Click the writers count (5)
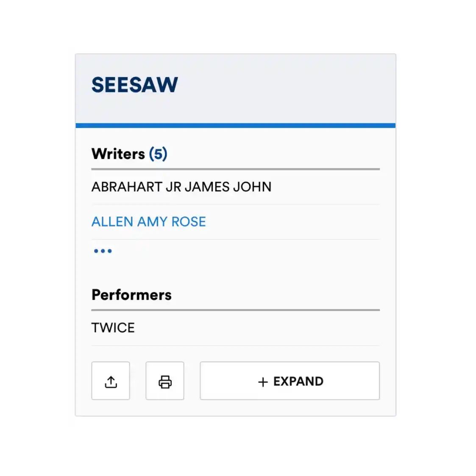The height and width of the screenshot is (476, 476). point(158,154)
